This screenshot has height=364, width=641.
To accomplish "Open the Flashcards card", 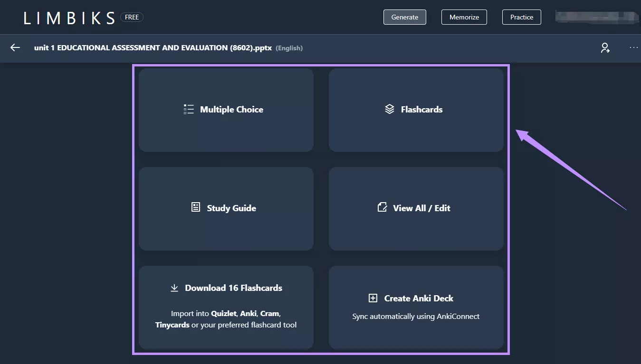I will 416,110.
